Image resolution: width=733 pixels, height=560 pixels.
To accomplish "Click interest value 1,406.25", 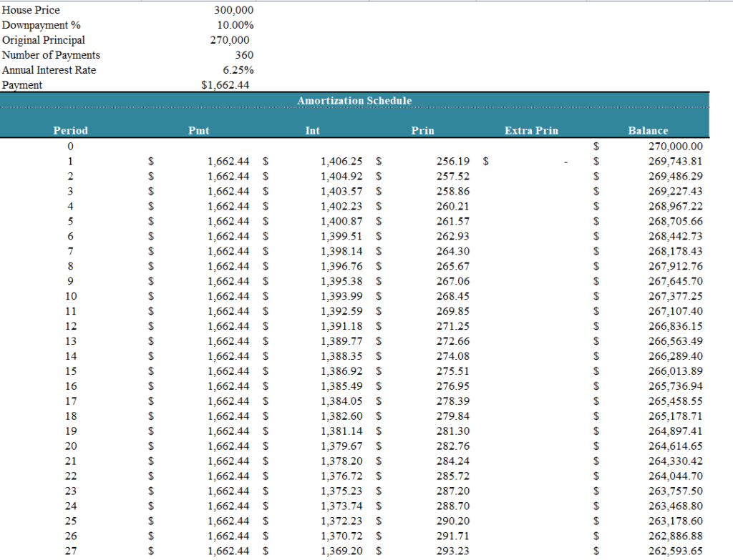I will tap(341, 161).
